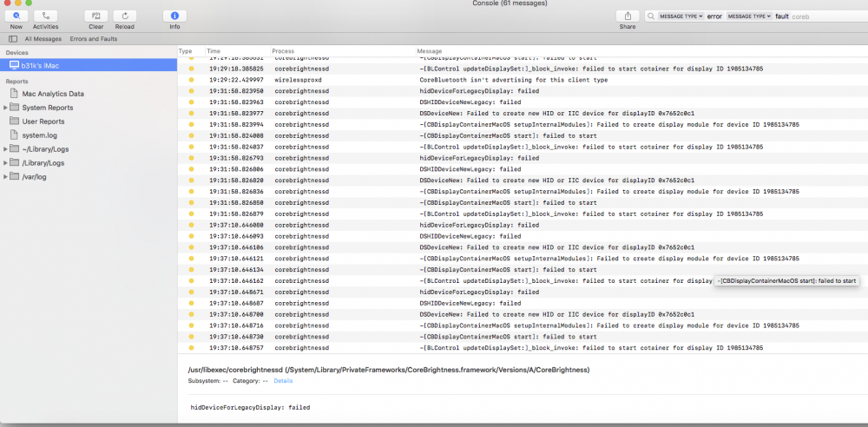Click the corebrightnessd path in detail pane

pos(389,370)
